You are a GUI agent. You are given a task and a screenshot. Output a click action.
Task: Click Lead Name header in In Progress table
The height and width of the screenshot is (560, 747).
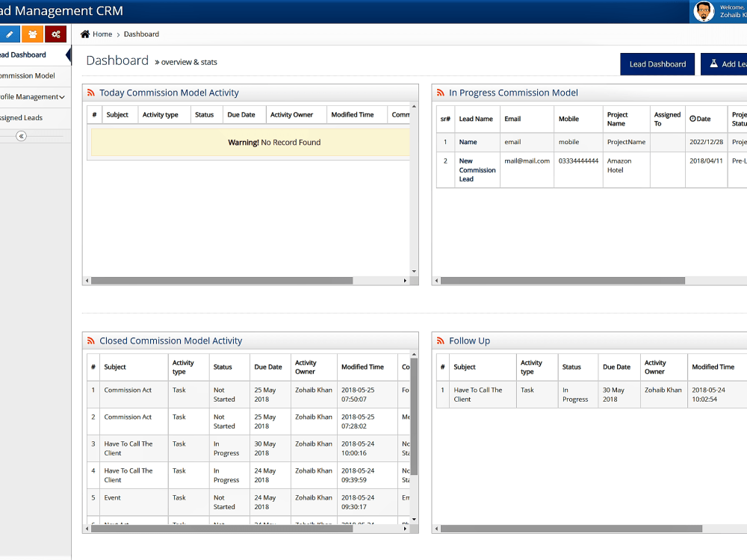click(476, 119)
